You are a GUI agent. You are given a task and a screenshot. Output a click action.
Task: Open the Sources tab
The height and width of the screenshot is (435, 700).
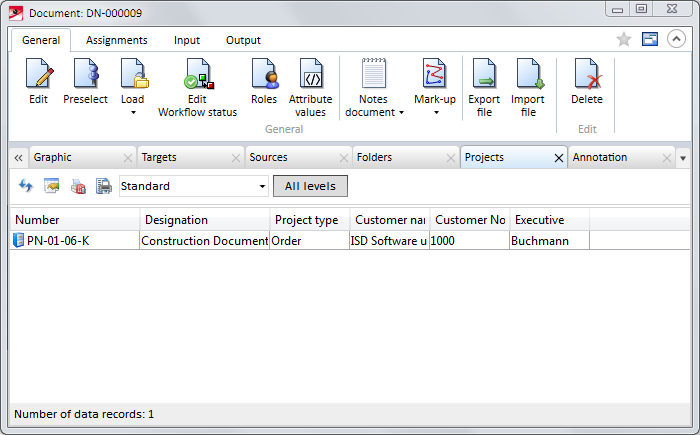[268, 158]
